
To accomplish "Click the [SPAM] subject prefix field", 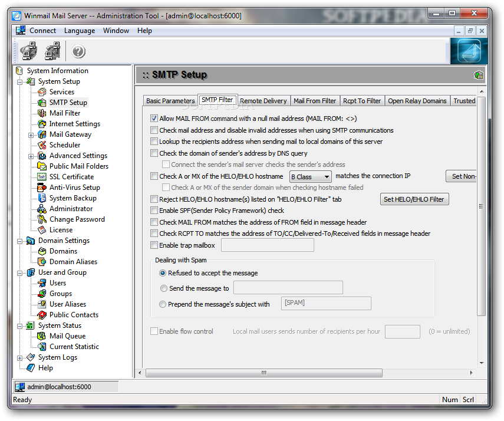I will tap(326, 304).
